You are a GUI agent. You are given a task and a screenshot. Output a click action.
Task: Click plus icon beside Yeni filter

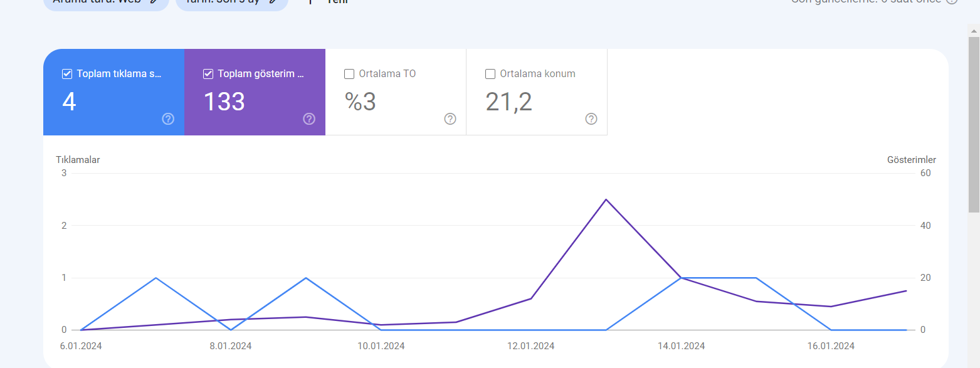[310, 2]
